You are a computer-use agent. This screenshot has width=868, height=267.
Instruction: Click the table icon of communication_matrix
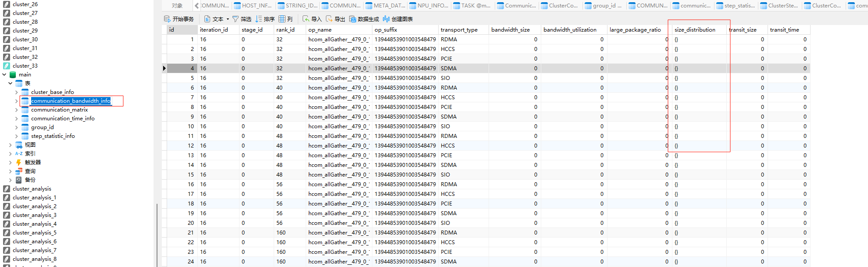25,110
